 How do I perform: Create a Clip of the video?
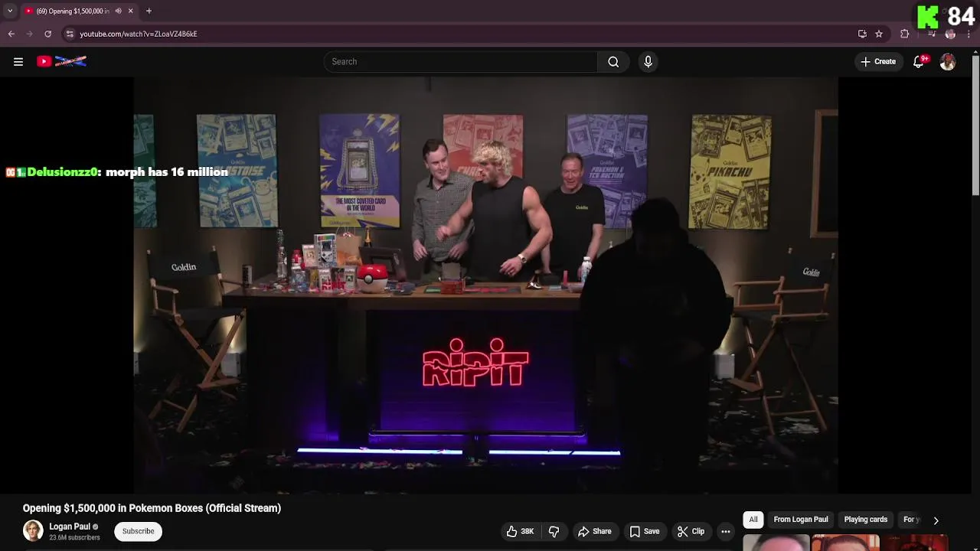pos(691,531)
